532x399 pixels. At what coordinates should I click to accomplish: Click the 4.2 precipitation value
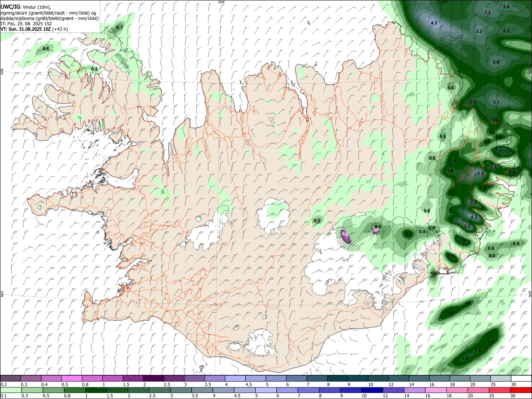[473, 217]
